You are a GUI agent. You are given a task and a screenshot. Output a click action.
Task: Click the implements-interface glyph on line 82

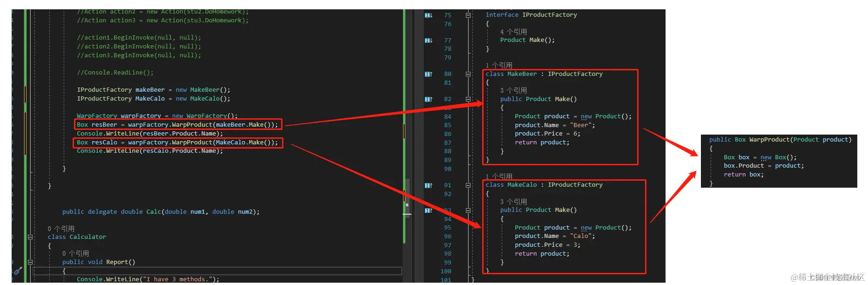429,99
